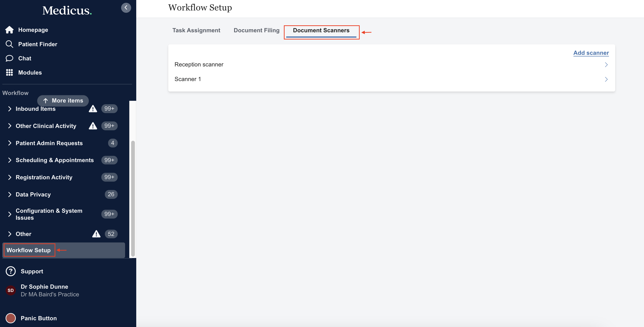
Task: Switch to the Task Assignment tab
Action: coord(196,30)
